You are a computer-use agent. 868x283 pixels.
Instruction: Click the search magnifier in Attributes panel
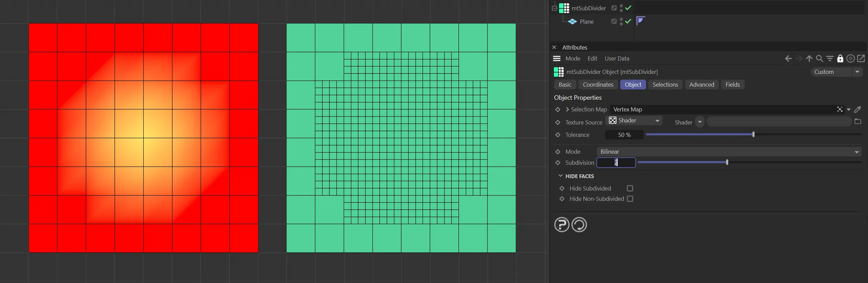[819, 59]
